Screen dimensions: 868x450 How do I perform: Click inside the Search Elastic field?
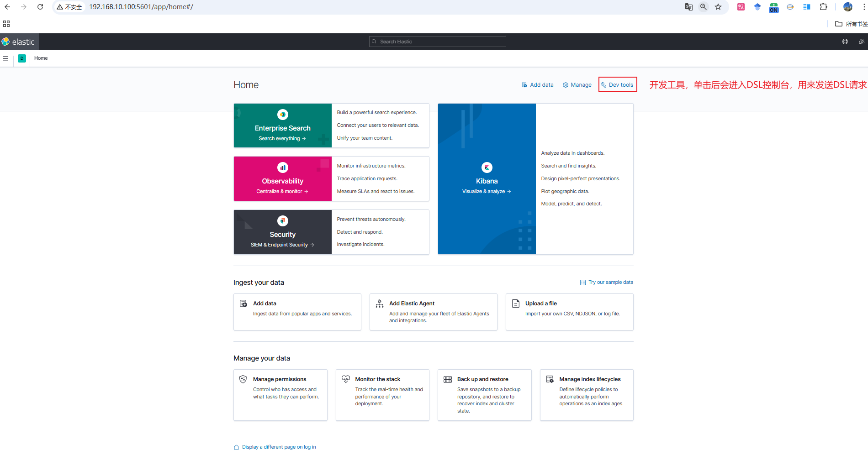[x=437, y=42]
